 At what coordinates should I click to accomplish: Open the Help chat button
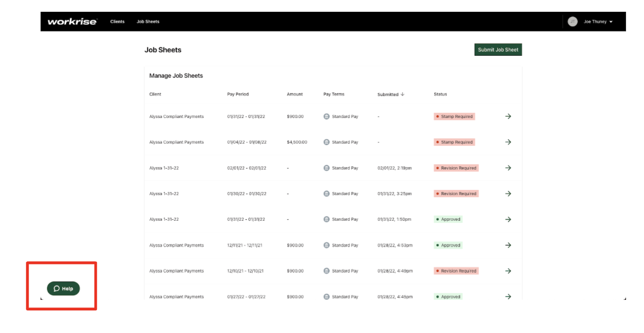tap(64, 288)
